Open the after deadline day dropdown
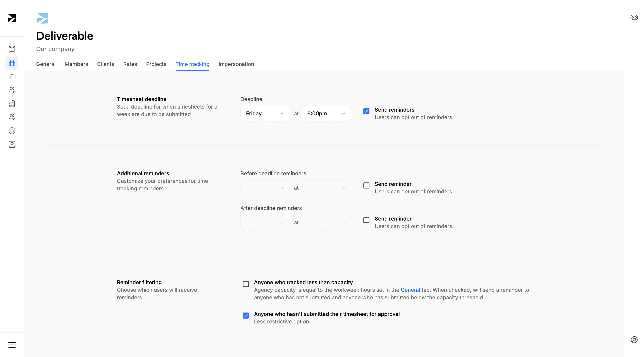The height and width of the screenshot is (357, 644). [266, 222]
